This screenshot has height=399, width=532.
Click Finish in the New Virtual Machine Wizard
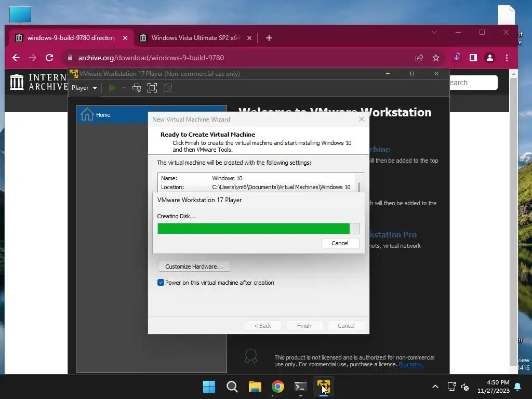[304, 326]
